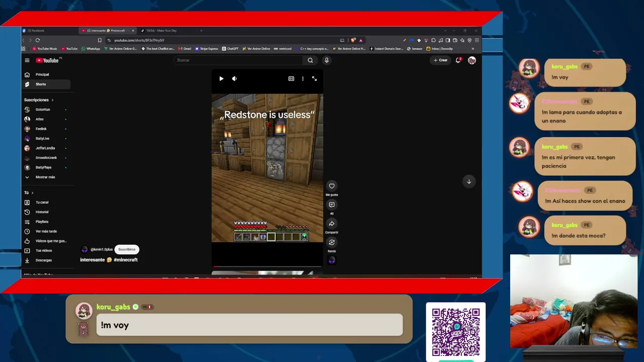The height and width of the screenshot is (362, 644).
Task: Open Videos que me gustan list
Action: pyautogui.click(x=46, y=241)
